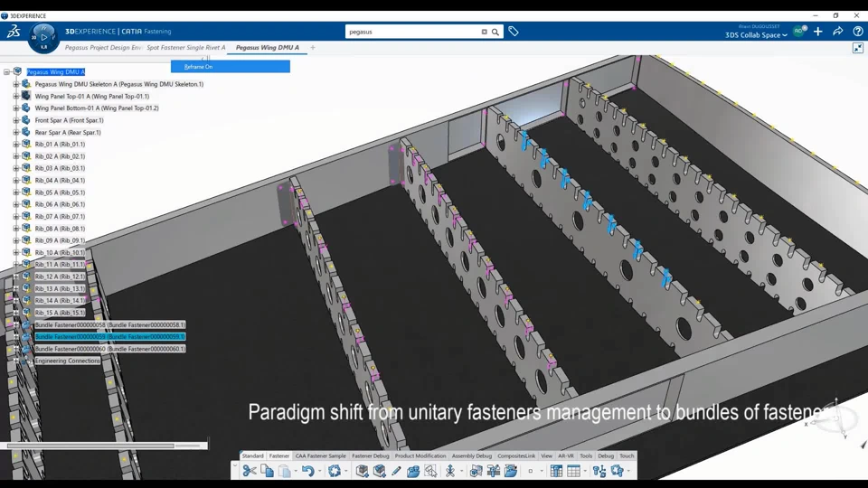Screen dimensions: 868x488
Task: Expand the Front Spar A tree node
Action: tap(16, 120)
